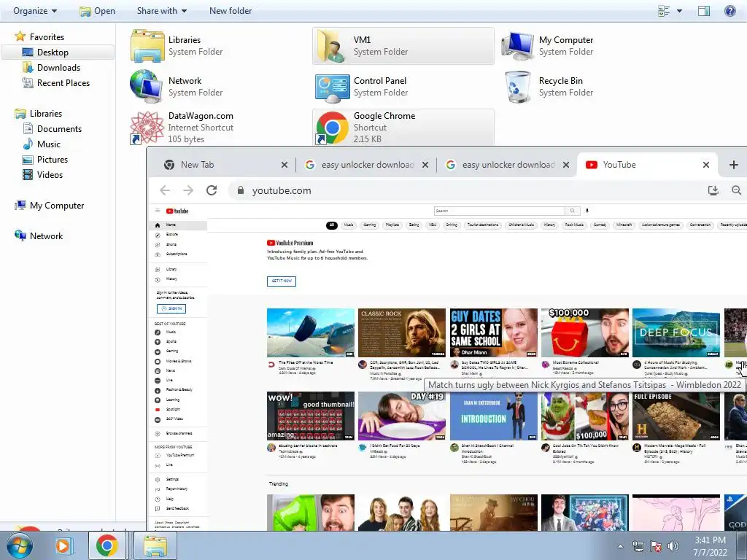Click Windows Start orb

point(20,545)
